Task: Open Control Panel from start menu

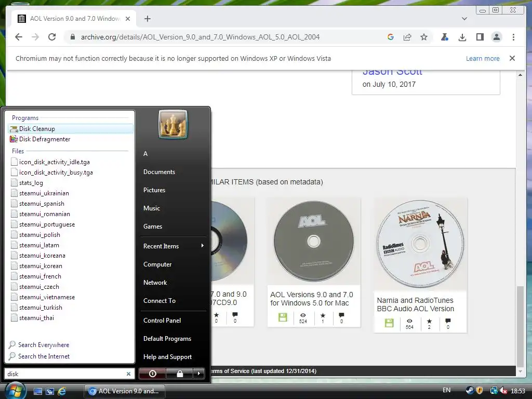Action: [x=162, y=320]
